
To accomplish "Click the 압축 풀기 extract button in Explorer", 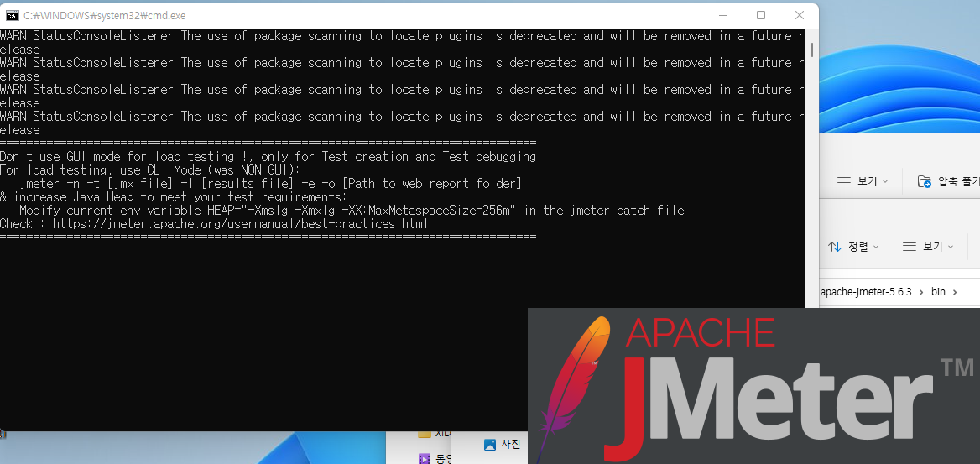I will [x=948, y=181].
